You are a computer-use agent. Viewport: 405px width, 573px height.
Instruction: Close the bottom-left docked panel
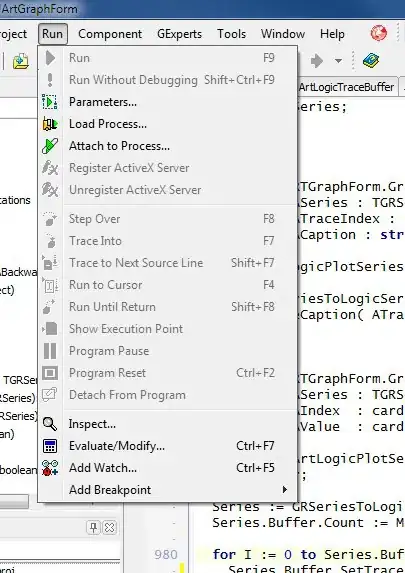point(109,527)
